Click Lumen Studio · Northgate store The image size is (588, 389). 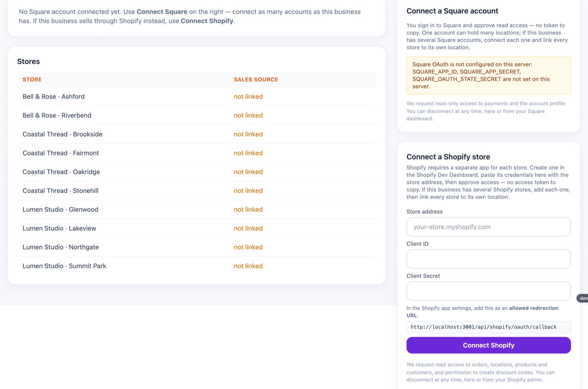click(61, 247)
